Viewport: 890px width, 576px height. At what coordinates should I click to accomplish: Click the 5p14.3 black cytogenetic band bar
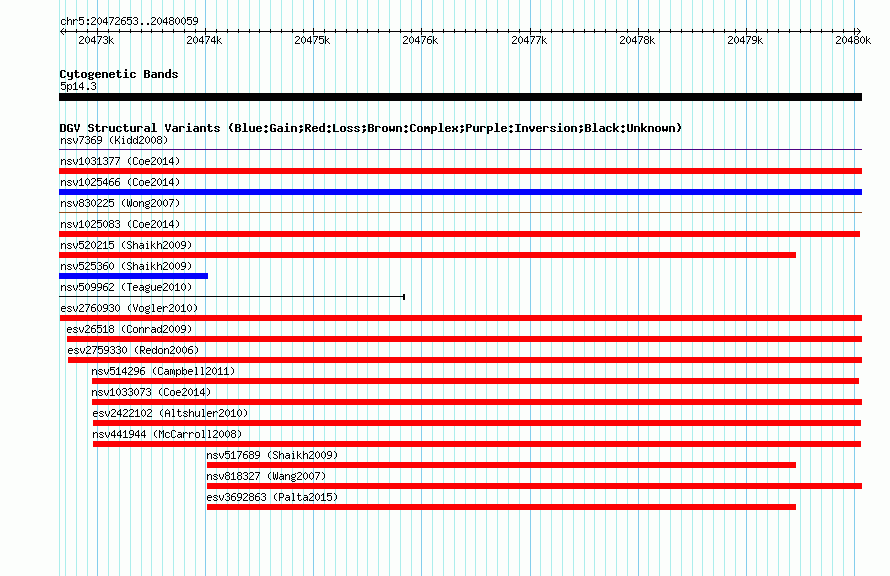[460, 97]
